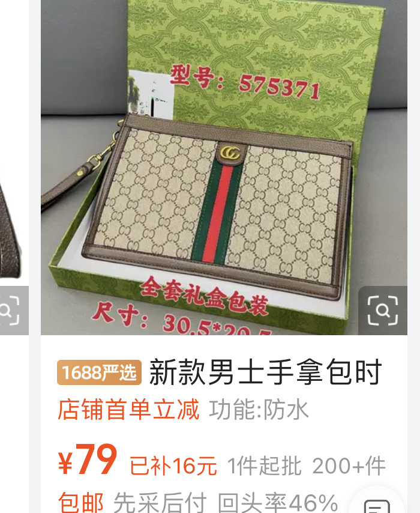
Task: Tap the image-search icon on the clutch photo
Action: (383, 310)
